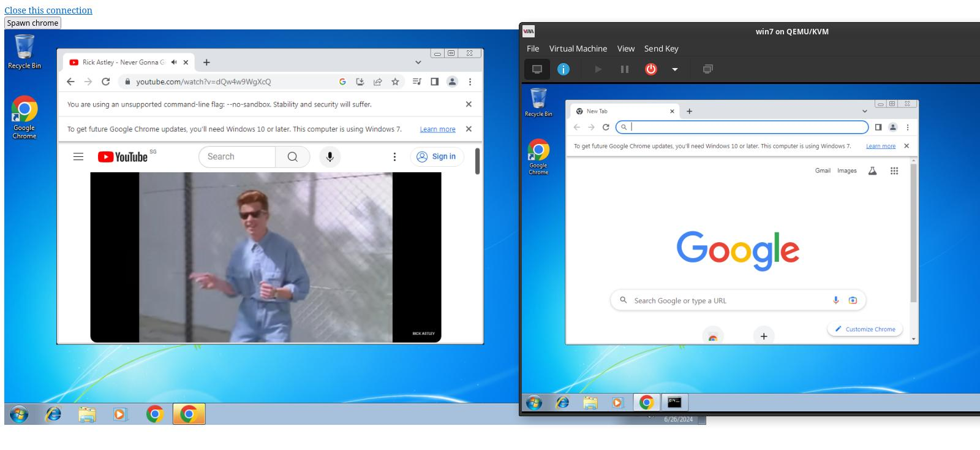Show the graphical console monitor view

[x=537, y=69]
